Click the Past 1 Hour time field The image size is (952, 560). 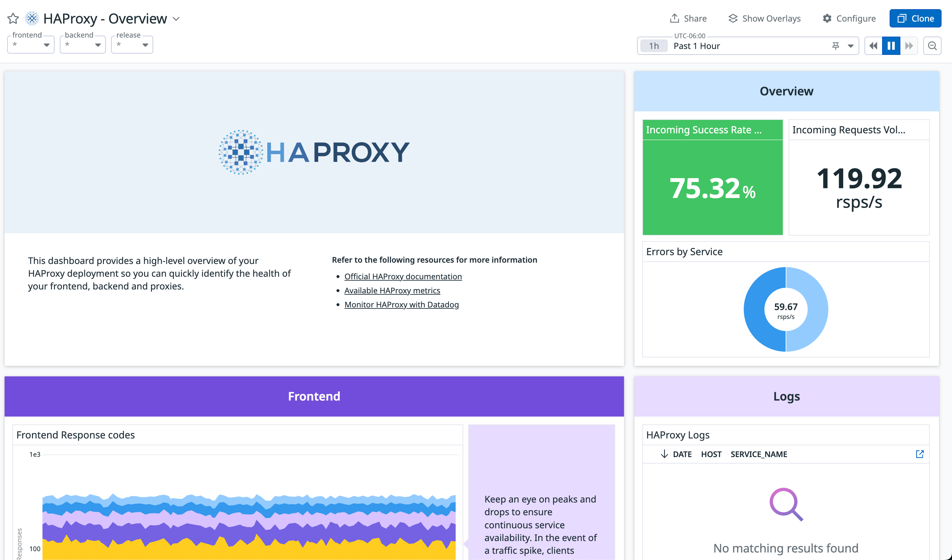click(748, 46)
